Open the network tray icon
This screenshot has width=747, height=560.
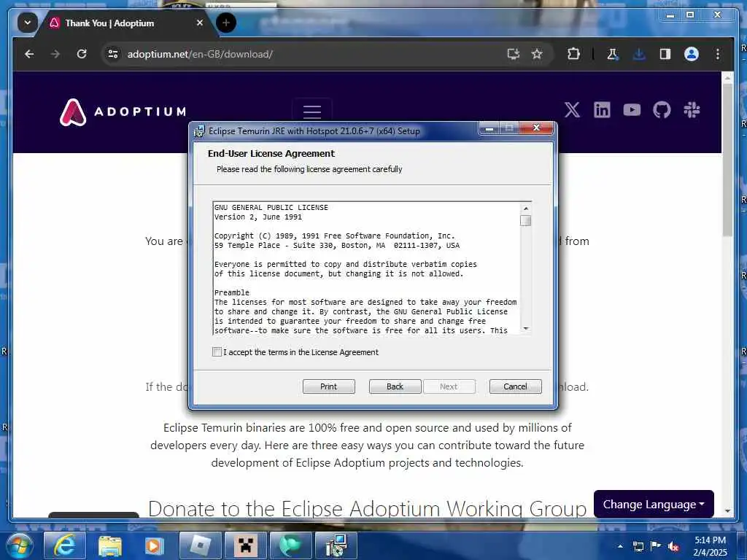coord(638,546)
